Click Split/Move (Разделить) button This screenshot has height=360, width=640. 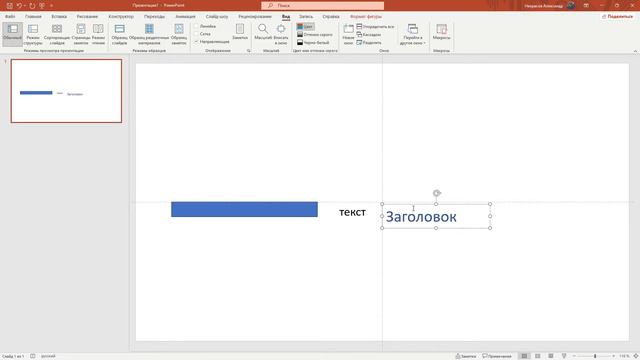[x=369, y=42]
